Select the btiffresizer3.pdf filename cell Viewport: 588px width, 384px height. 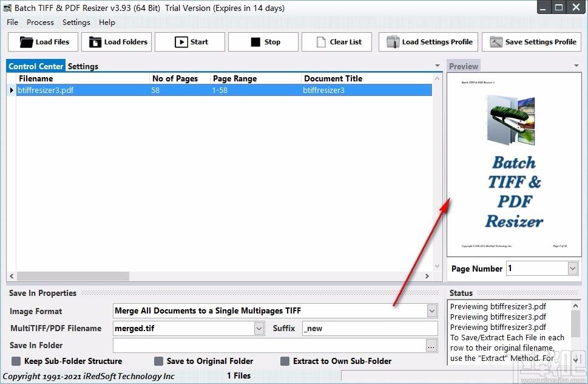(x=83, y=90)
